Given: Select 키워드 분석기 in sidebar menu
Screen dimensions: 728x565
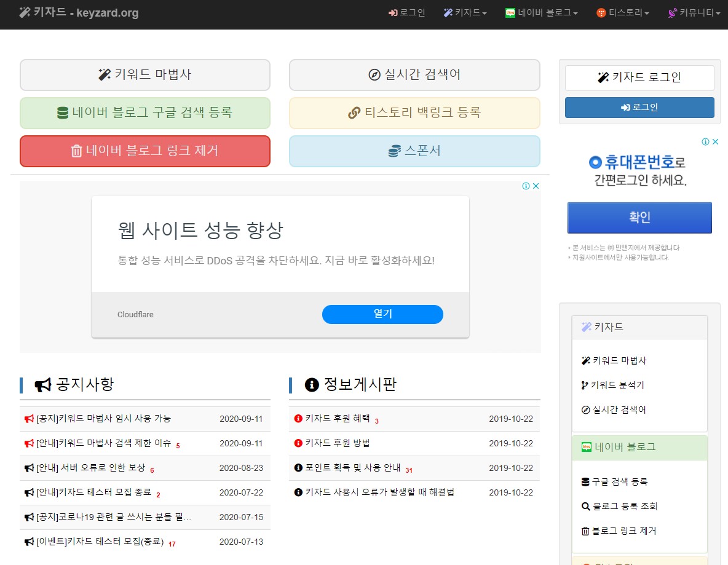Looking at the screenshot, I should tap(613, 385).
